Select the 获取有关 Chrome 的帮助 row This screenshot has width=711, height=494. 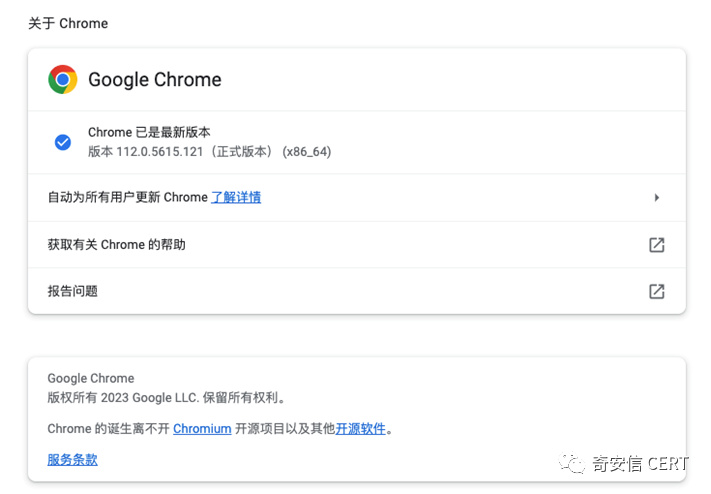(357, 245)
